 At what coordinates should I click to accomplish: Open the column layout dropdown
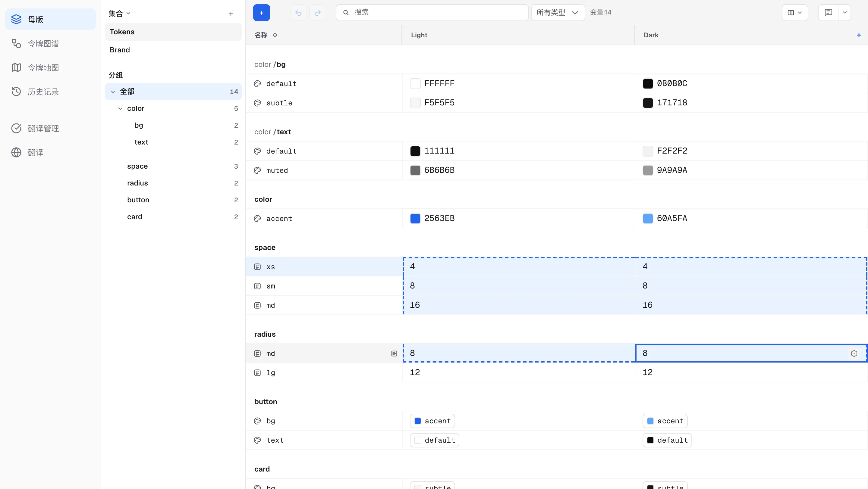(x=795, y=12)
